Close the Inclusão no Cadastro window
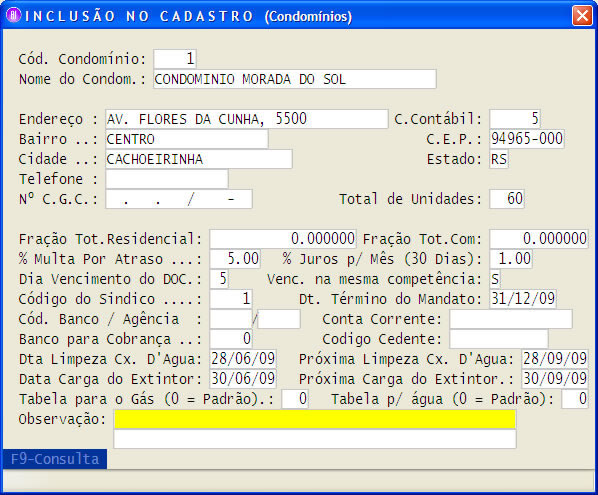This screenshot has width=598, height=495. click(582, 16)
